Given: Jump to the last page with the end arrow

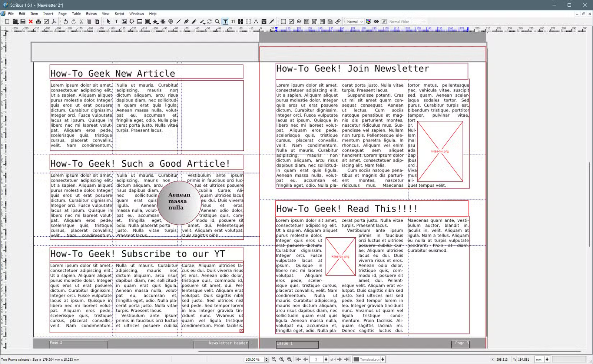Looking at the screenshot, I should click(347, 359).
